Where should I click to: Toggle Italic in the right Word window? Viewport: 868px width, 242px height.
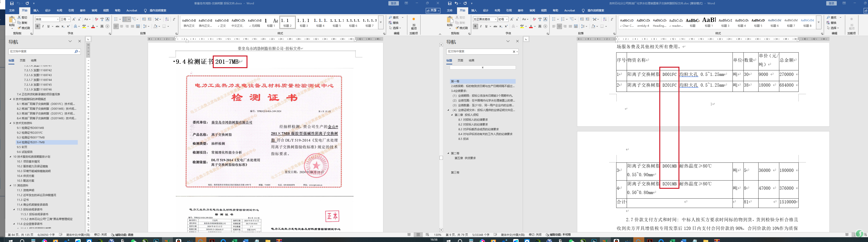(x=481, y=26)
